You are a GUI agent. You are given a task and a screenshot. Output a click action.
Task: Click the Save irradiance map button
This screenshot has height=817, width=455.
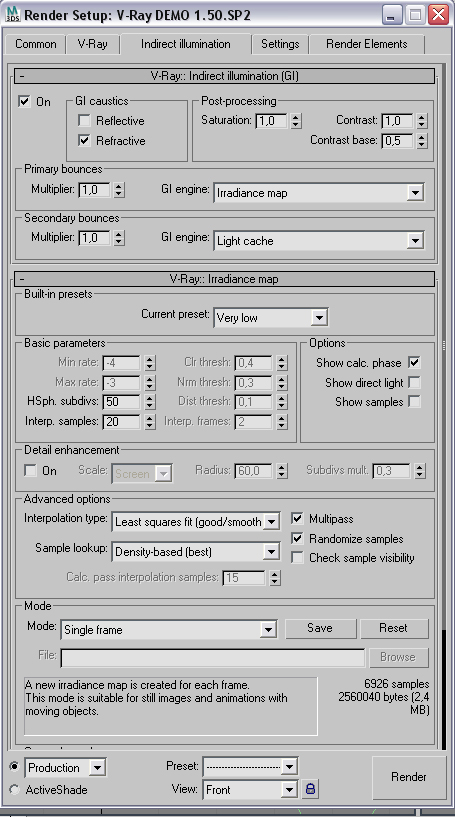[320, 628]
